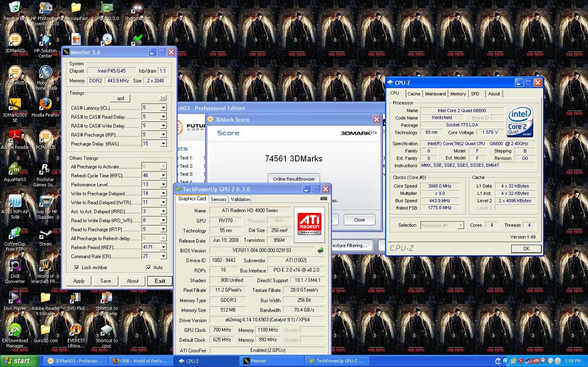Click BIOS Version field in GPU-Z
This screenshot has width=588, height=367.
(x=261, y=250)
